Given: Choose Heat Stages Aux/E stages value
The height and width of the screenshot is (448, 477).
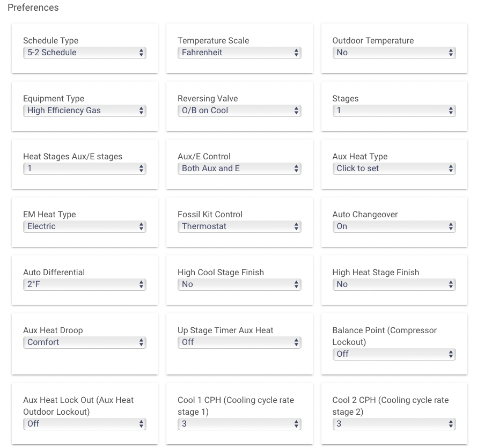Looking at the screenshot, I should point(85,168).
